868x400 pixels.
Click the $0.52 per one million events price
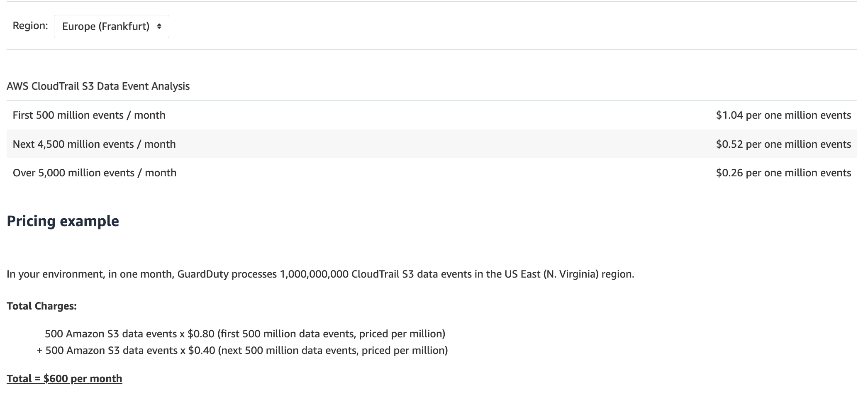(x=783, y=144)
